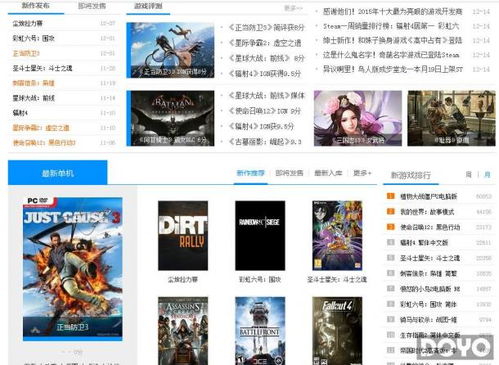Image resolution: width=499 pixels, height=365 pixels.
Task: Click the DOYO logo watermark
Action: click(x=455, y=348)
